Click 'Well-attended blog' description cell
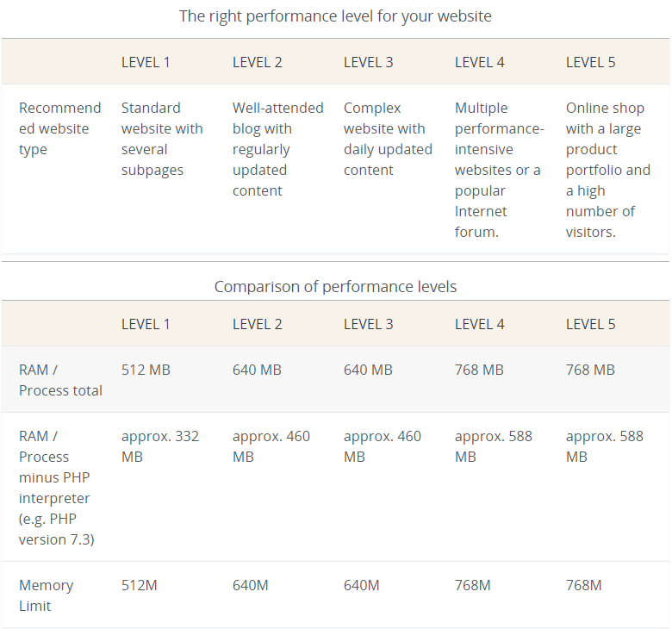672x629 pixels. (x=277, y=149)
